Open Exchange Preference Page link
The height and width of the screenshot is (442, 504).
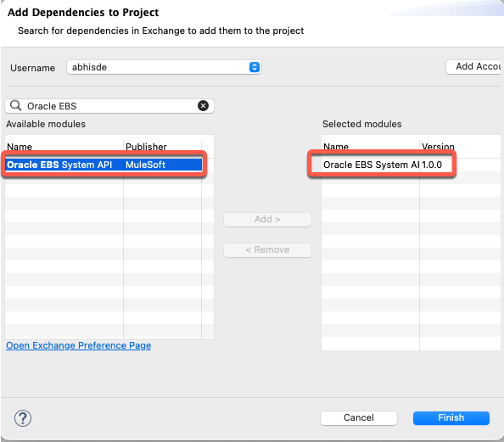pos(78,345)
